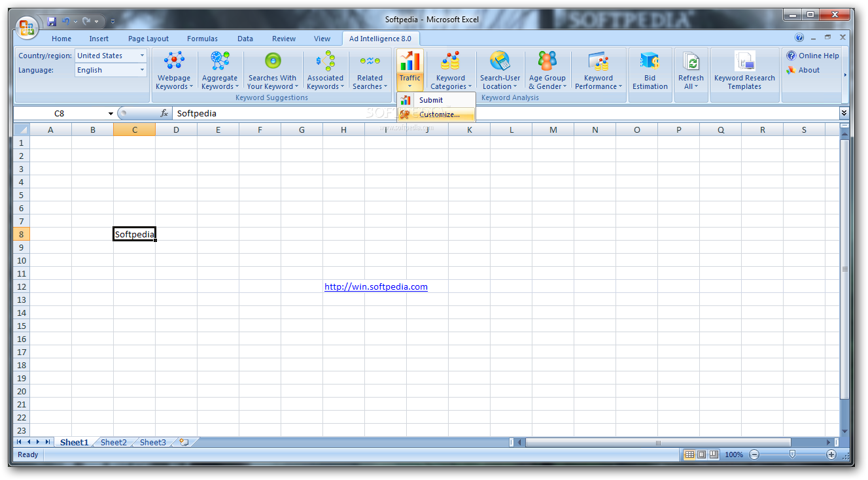Select row header 12

[x=22, y=286]
